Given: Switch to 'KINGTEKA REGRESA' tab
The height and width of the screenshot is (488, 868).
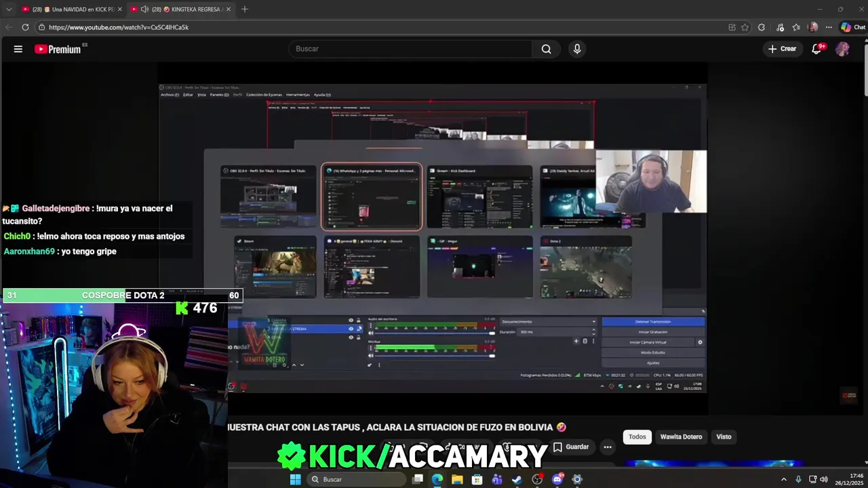Looking at the screenshot, I should point(181,9).
